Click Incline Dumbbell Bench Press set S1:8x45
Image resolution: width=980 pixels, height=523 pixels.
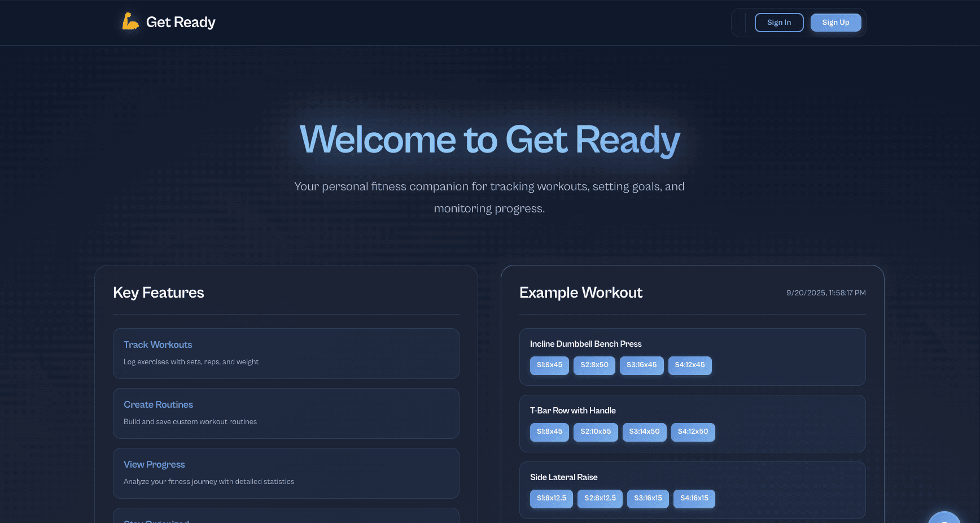point(549,365)
